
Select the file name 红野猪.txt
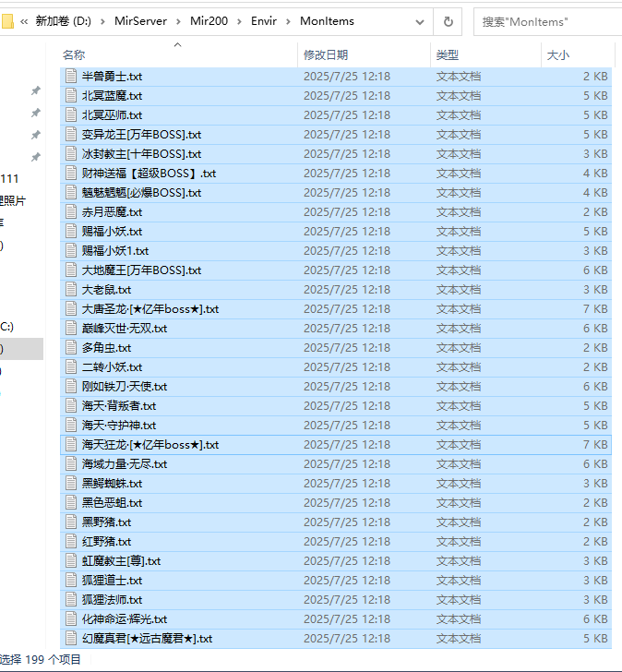coord(107,541)
